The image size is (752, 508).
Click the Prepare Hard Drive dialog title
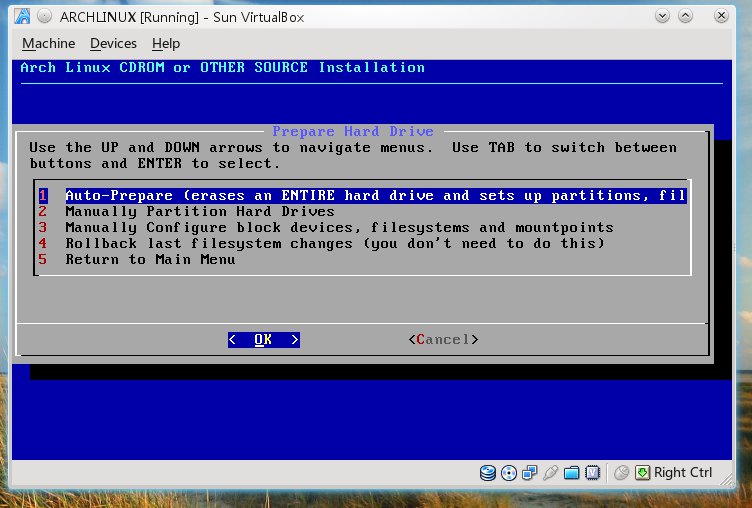[353, 131]
